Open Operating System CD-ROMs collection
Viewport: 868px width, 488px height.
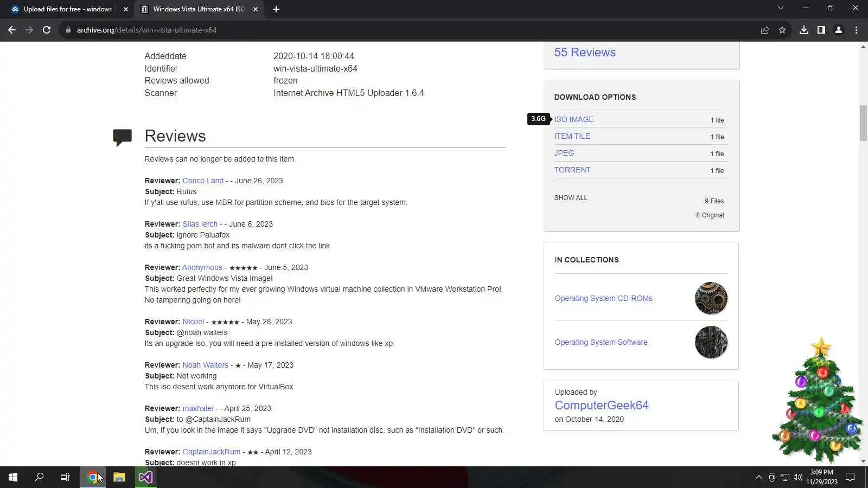coord(604,298)
